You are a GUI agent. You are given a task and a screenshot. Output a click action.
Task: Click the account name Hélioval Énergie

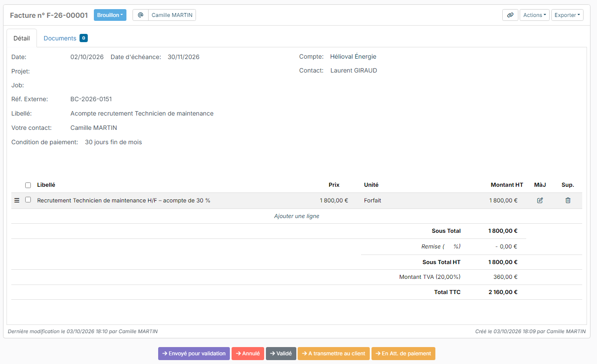tap(353, 56)
